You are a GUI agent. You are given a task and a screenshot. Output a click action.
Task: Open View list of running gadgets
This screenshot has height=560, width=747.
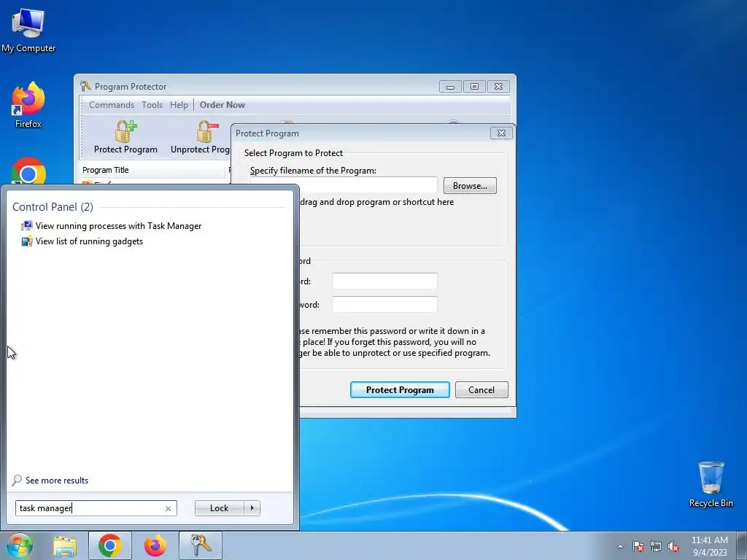(82, 241)
